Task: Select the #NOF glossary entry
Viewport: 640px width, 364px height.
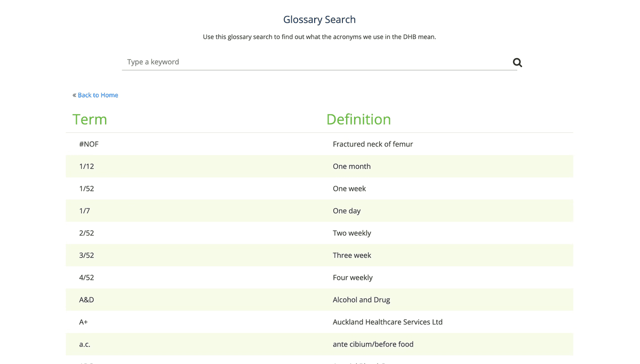Action: [x=89, y=144]
